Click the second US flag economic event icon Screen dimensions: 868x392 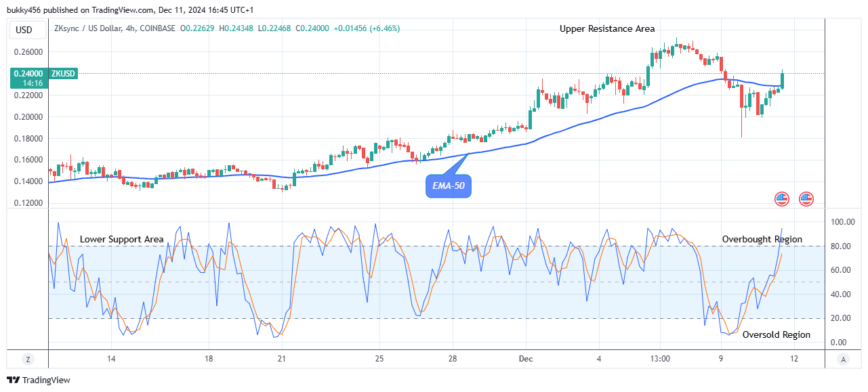click(x=806, y=199)
